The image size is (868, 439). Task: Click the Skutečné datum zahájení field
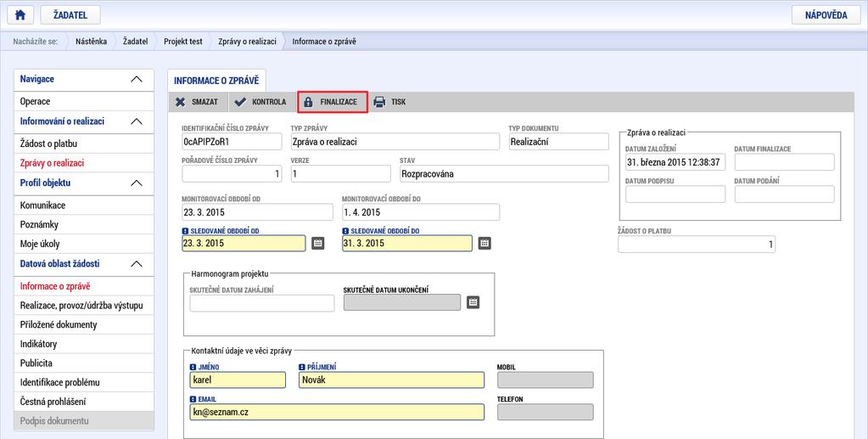[x=262, y=302]
